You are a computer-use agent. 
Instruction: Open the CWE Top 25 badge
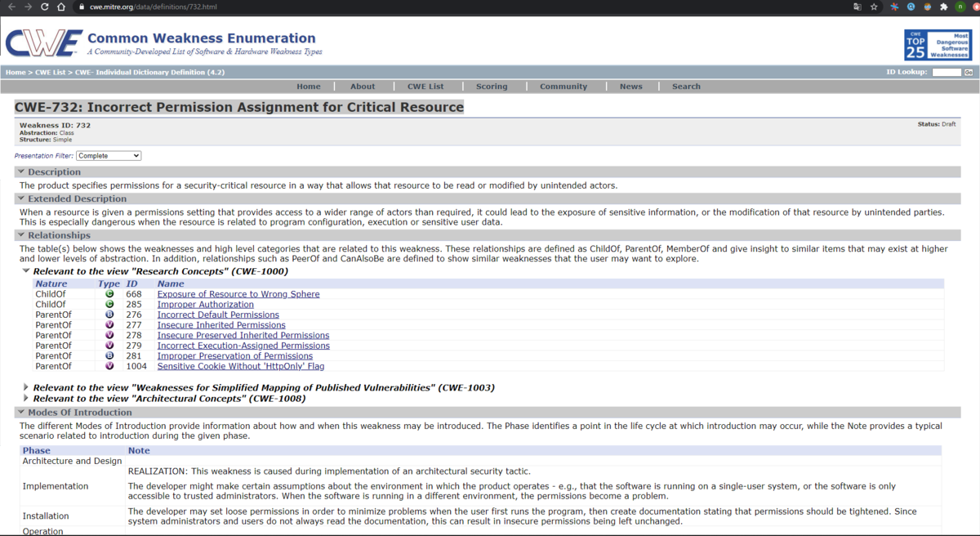point(938,45)
